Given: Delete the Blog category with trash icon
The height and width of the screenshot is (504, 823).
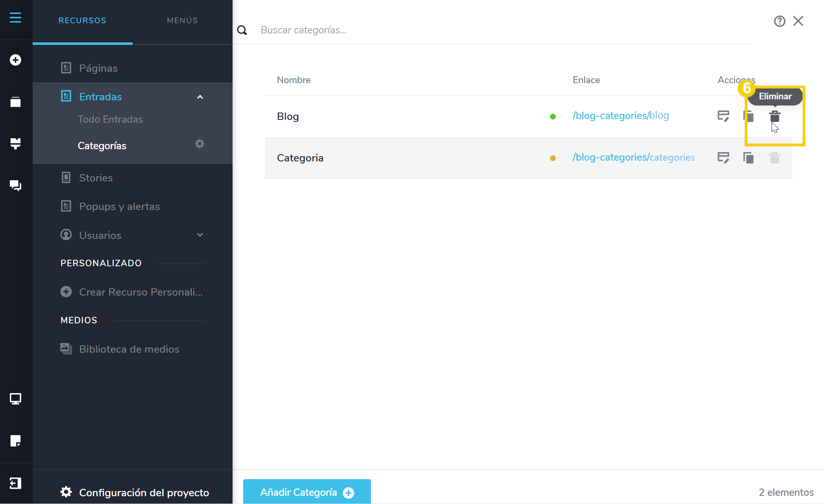Looking at the screenshot, I should pos(774,116).
